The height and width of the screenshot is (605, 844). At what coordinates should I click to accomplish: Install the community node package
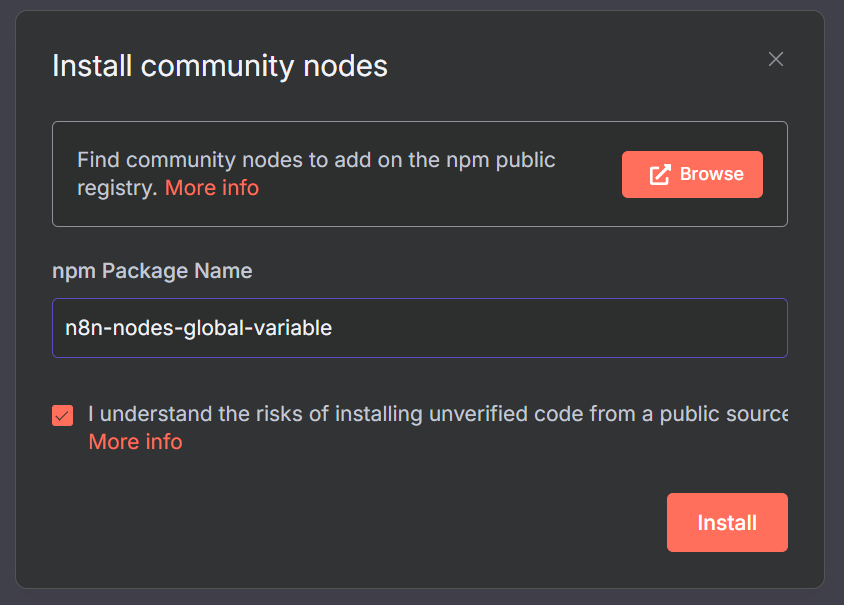[727, 522]
